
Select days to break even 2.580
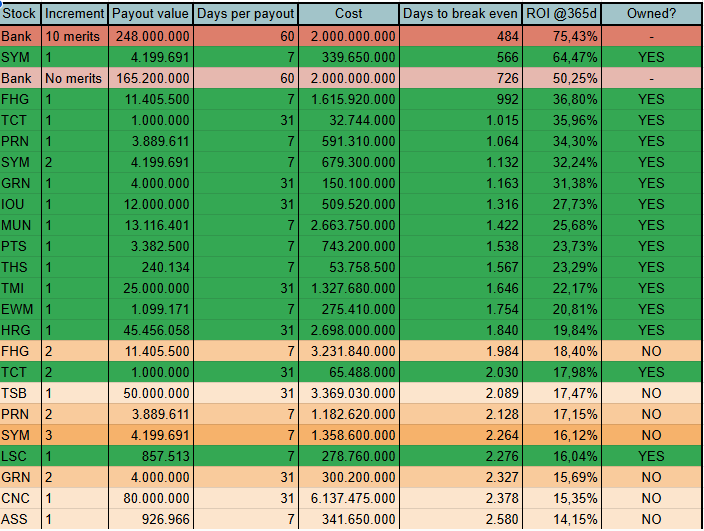(x=460, y=519)
